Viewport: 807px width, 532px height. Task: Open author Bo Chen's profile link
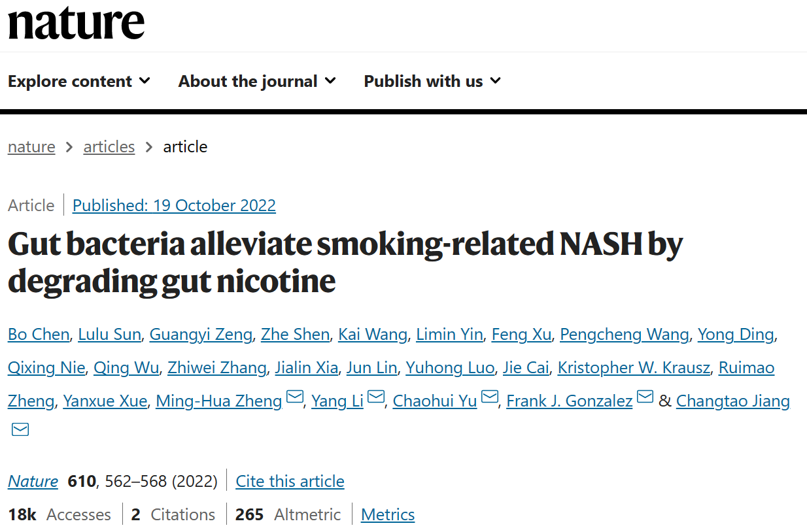point(39,335)
